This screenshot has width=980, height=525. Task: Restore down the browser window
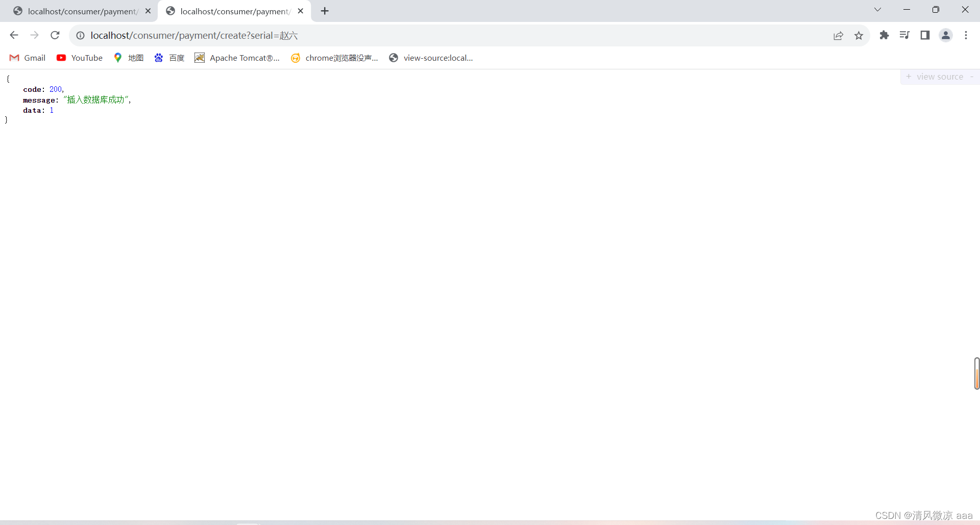936,10
